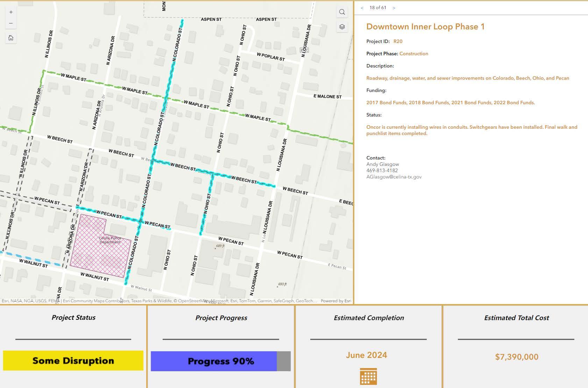588x388 pixels.
Task: Zoom in on the map
Action: (x=11, y=12)
